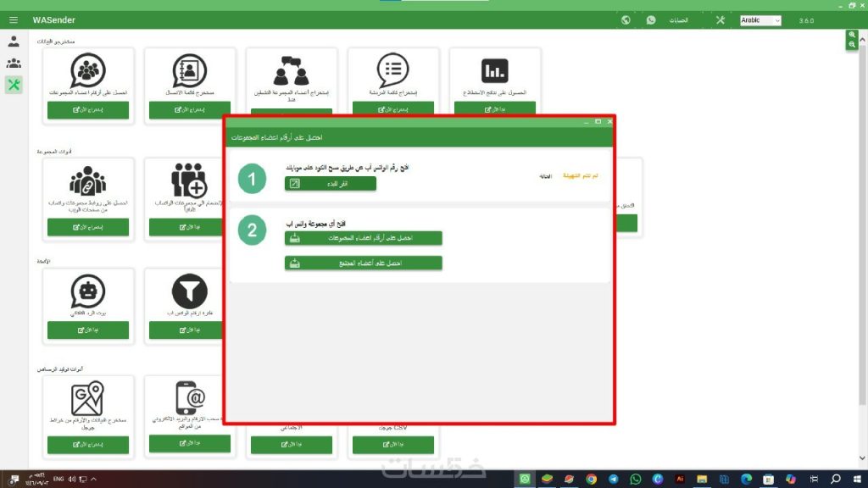Open the crossed tools icon in the top bar

coord(721,20)
